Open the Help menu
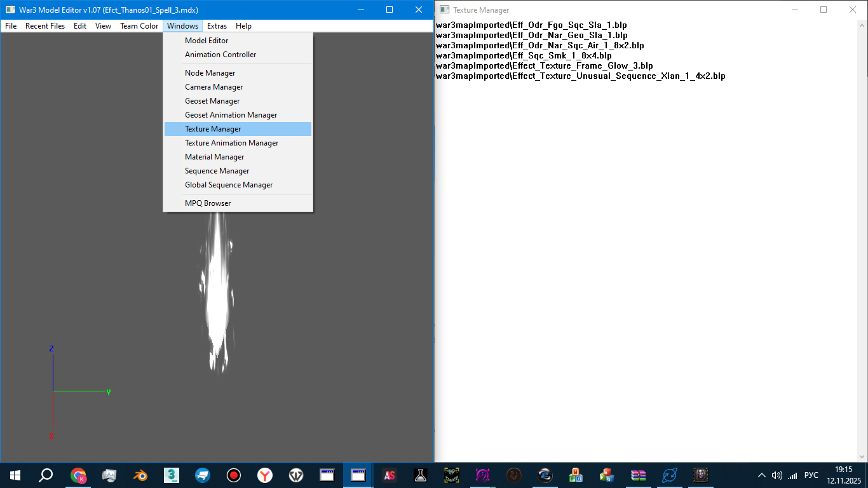The width and height of the screenshot is (868, 488). 243,26
